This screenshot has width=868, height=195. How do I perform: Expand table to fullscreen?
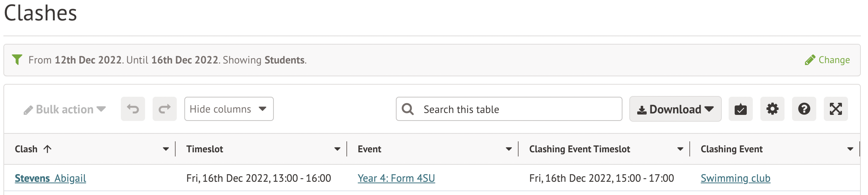point(836,109)
